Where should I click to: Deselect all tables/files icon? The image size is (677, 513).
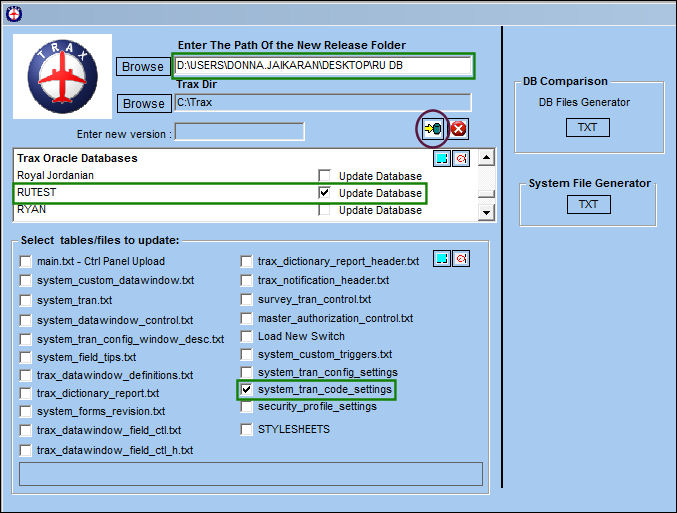[461, 259]
